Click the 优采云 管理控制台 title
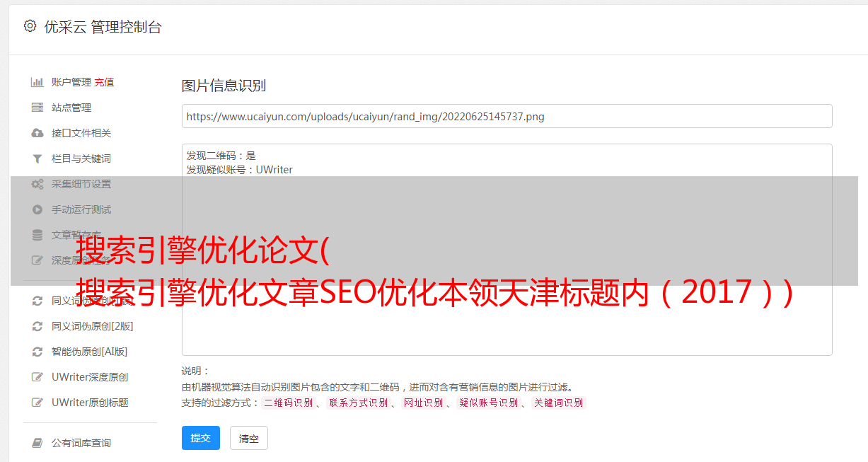This screenshot has width=868, height=462. [x=103, y=27]
